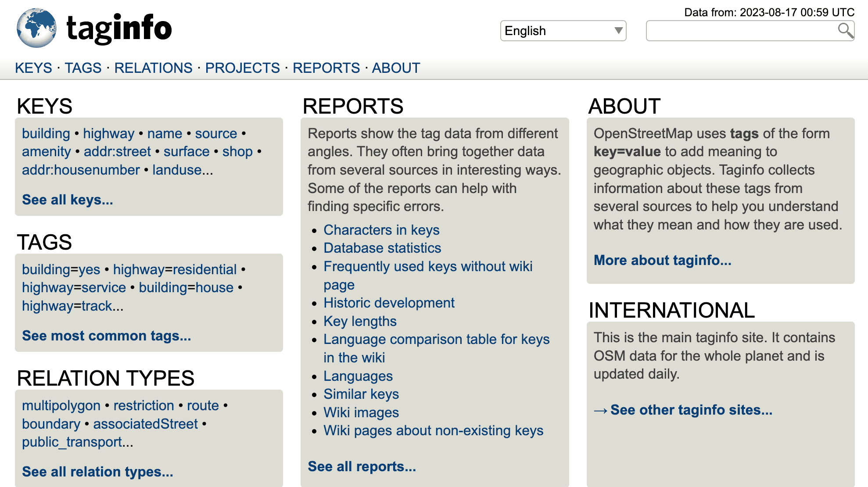Open REPORTS in the navigation bar
Viewport: 868px width, 487px height.
point(326,68)
